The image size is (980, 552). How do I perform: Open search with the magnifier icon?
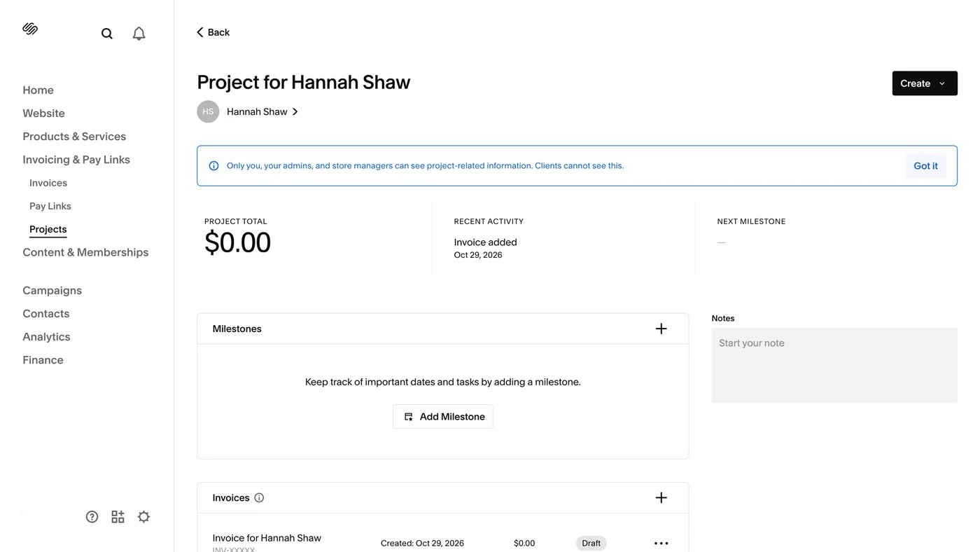[107, 34]
